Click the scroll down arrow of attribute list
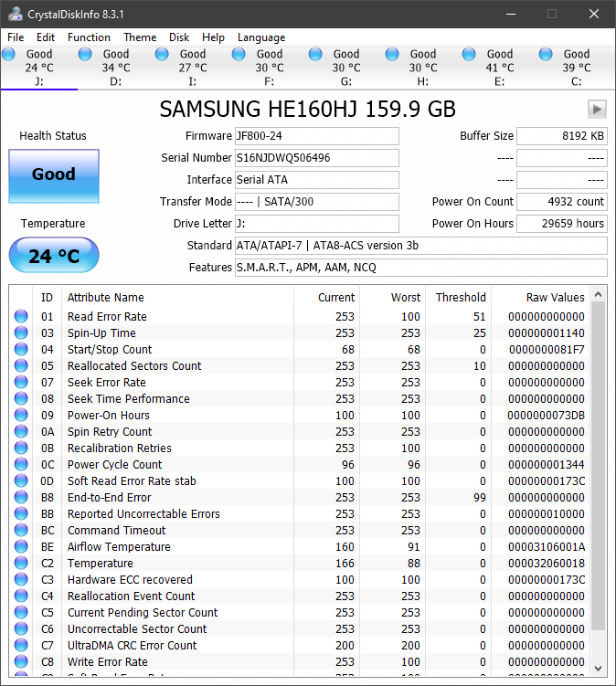The height and width of the screenshot is (686, 616). [x=598, y=668]
